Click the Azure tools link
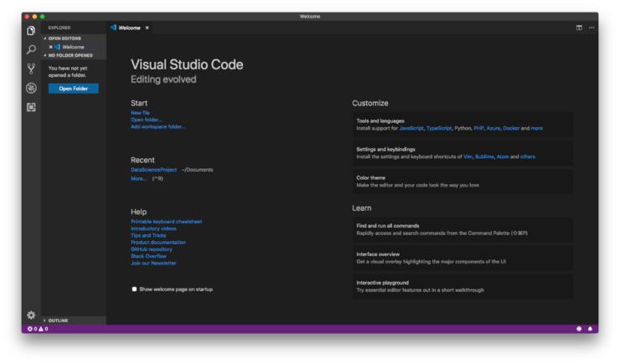620x364 pixels. (x=493, y=128)
